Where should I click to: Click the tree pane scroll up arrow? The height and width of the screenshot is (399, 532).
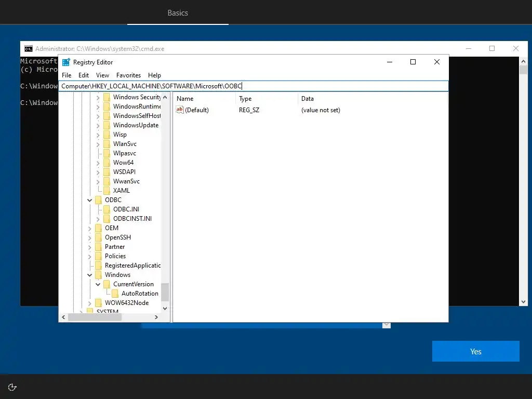(x=165, y=97)
